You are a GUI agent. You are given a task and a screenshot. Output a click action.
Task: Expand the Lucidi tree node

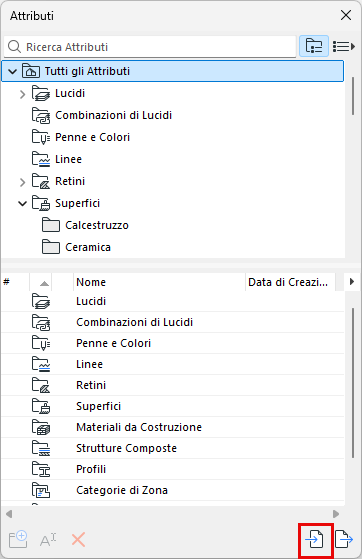click(22, 94)
